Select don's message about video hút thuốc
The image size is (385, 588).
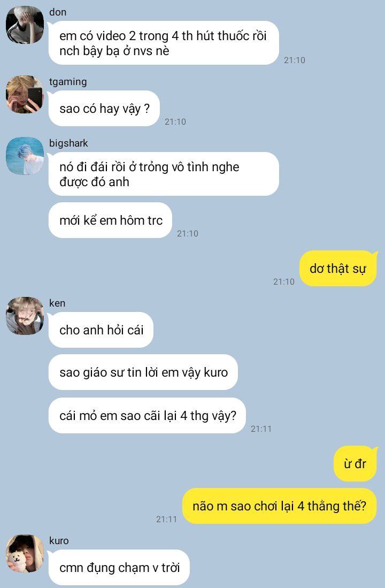pos(164,43)
